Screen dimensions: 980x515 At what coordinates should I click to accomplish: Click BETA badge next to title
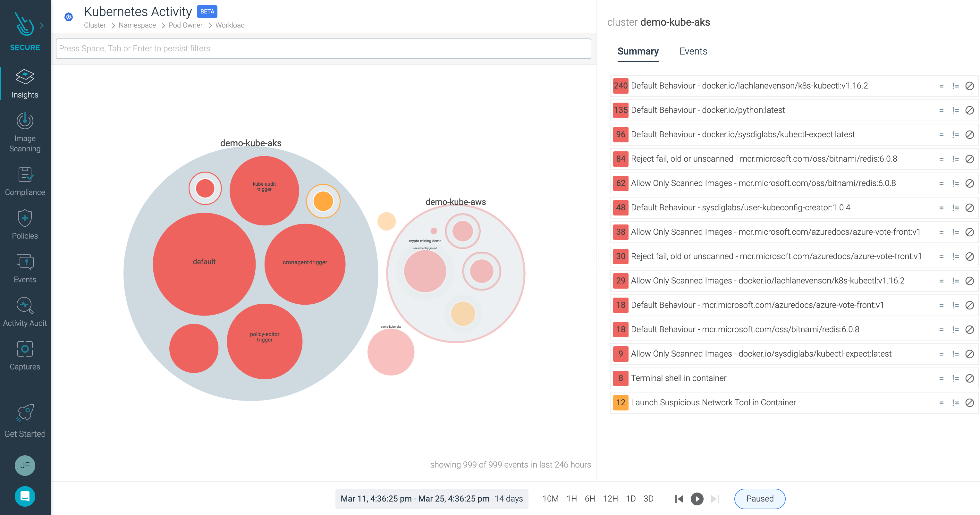[207, 12]
